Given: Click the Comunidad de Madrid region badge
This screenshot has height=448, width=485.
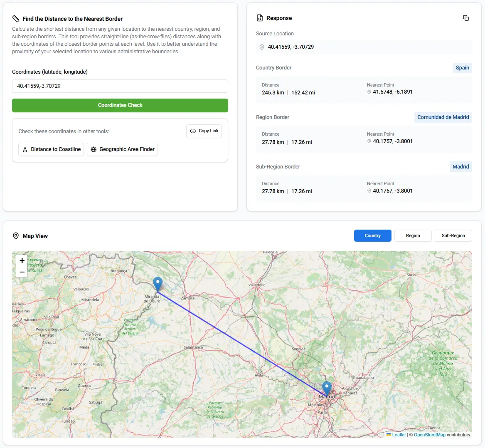Looking at the screenshot, I should [443, 117].
